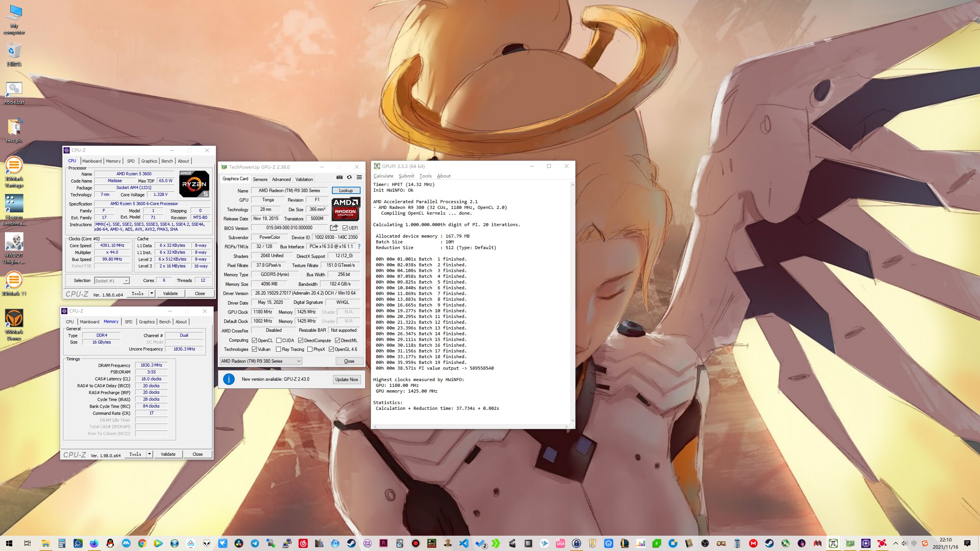This screenshot has width=980, height=551.
Task: Click the AMD Radeon logo in GPU-Z
Action: click(345, 209)
